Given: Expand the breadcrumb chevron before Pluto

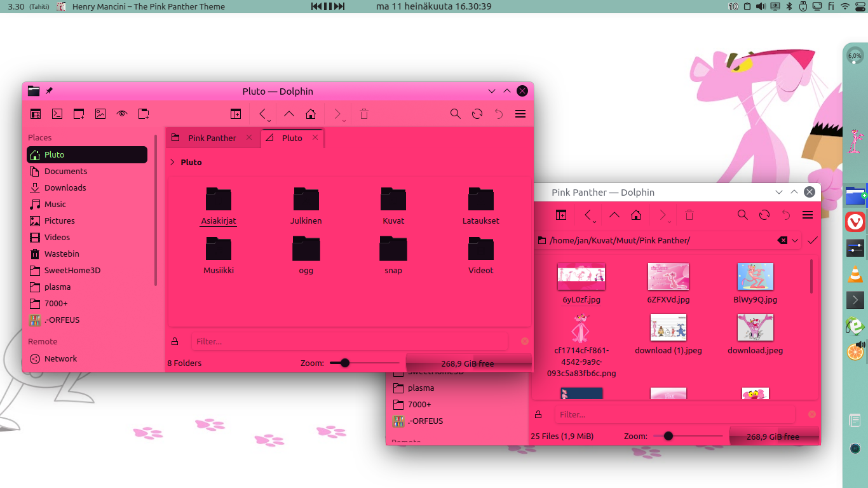Looking at the screenshot, I should 172,162.
